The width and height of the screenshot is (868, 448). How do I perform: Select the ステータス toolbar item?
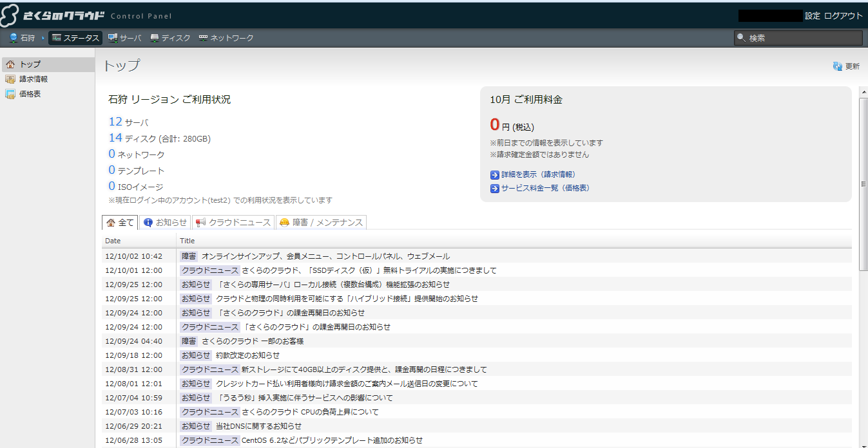(76, 38)
